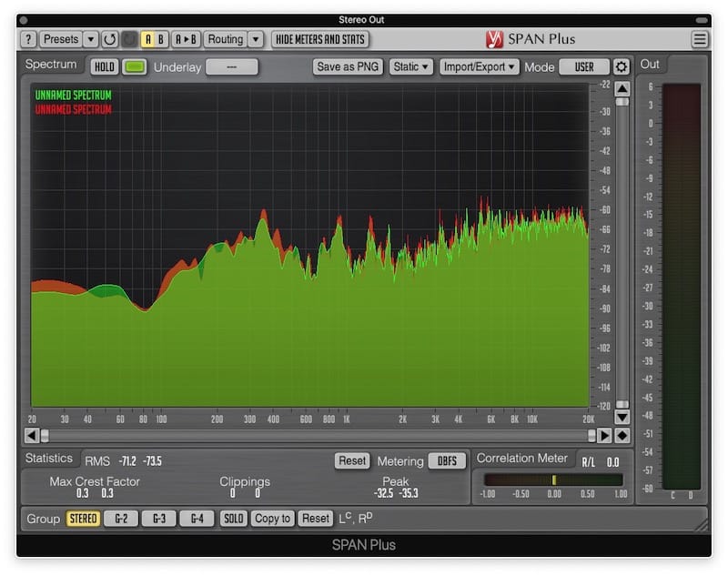The height and width of the screenshot is (576, 728).
Task: Expand the Presets dropdown arrow
Action: pos(91,39)
